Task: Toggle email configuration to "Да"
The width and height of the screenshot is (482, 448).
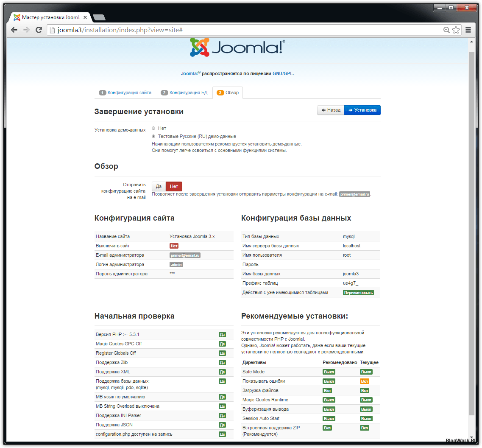Action: click(159, 186)
